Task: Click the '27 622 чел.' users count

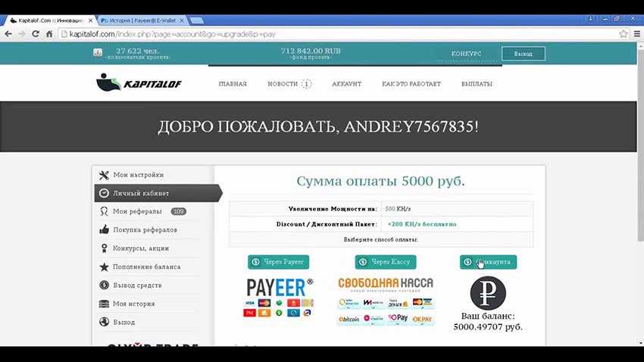Action: click(x=137, y=51)
